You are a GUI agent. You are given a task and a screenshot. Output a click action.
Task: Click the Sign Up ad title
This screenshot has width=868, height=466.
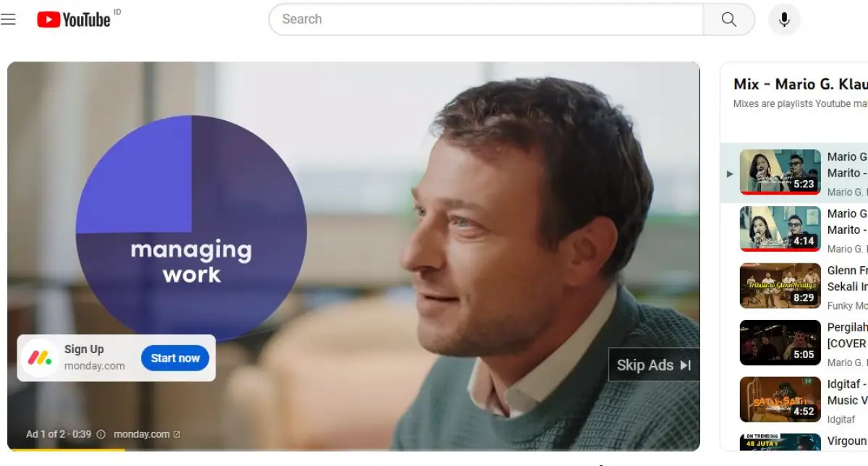point(84,349)
